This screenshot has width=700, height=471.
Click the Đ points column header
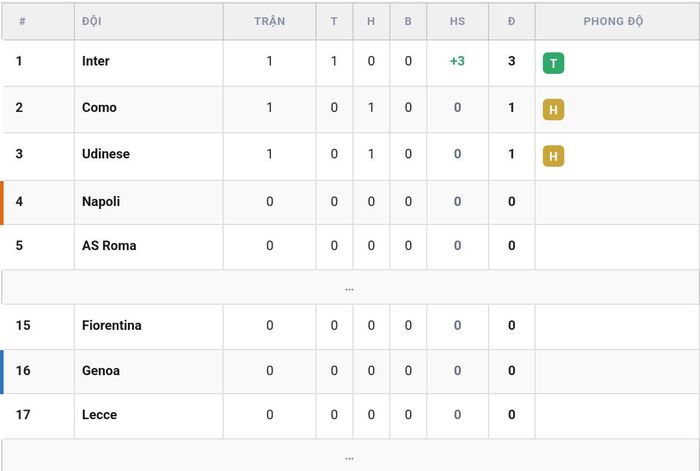(x=512, y=21)
